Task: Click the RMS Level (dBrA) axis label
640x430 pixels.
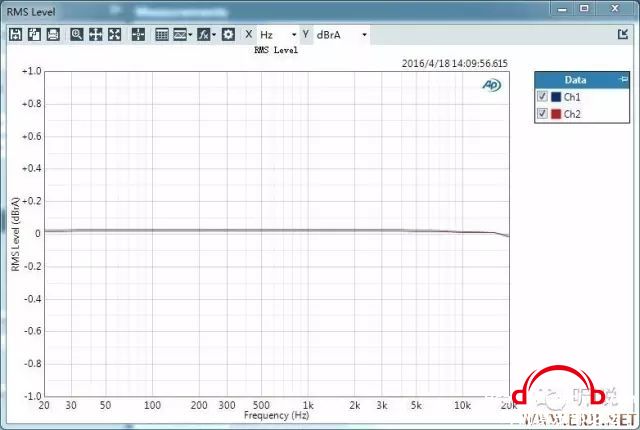Action: (16, 234)
